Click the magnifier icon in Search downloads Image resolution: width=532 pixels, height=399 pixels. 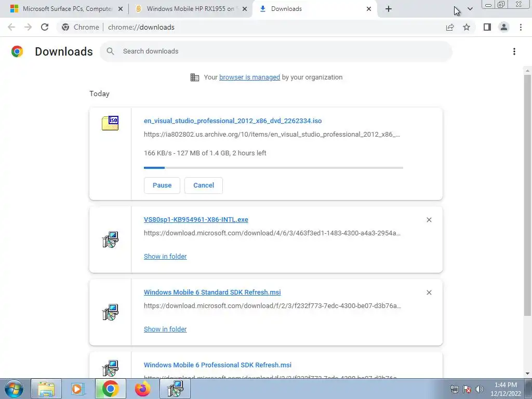point(110,51)
